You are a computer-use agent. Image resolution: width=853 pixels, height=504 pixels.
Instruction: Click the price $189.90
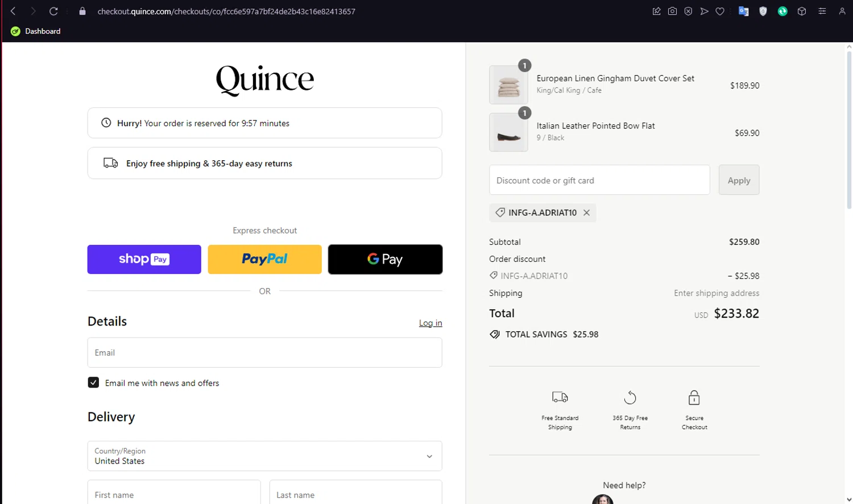pos(744,85)
